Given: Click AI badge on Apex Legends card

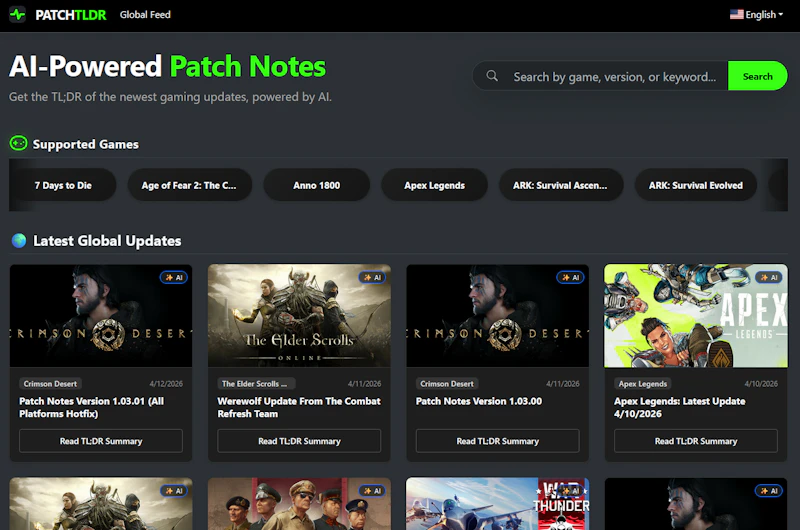Looking at the screenshot, I should click(769, 277).
